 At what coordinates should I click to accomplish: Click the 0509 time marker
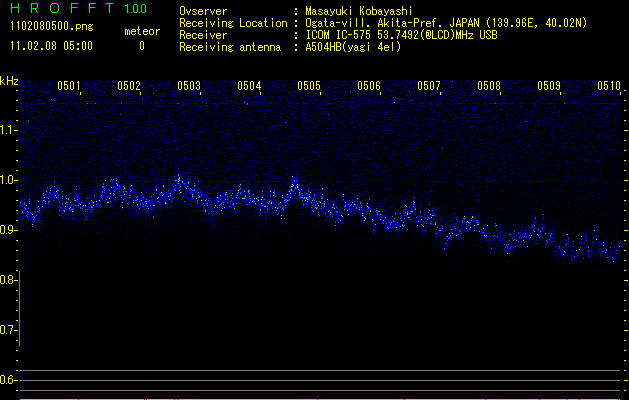[549, 86]
